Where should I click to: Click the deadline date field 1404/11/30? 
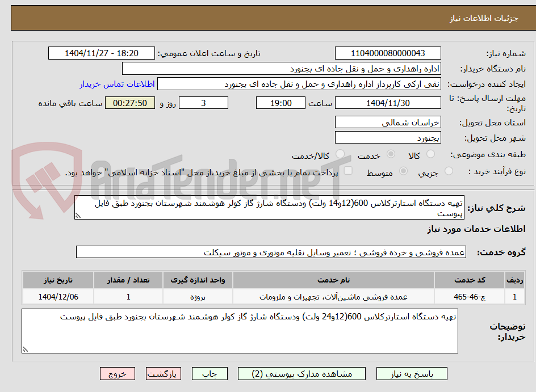(388, 103)
